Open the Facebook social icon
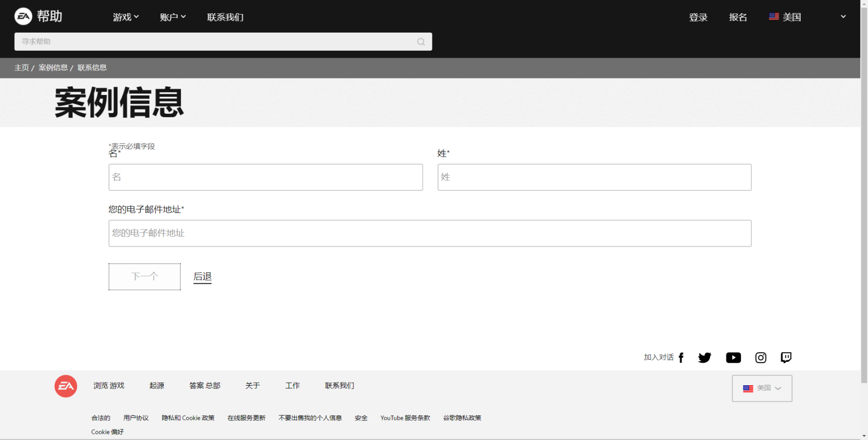Image resolution: width=868 pixels, height=440 pixels. point(681,358)
